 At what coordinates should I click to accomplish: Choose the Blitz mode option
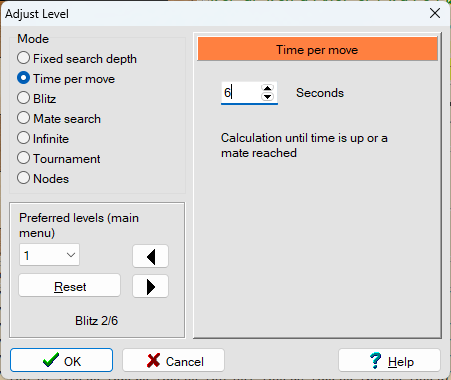click(36, 99)
